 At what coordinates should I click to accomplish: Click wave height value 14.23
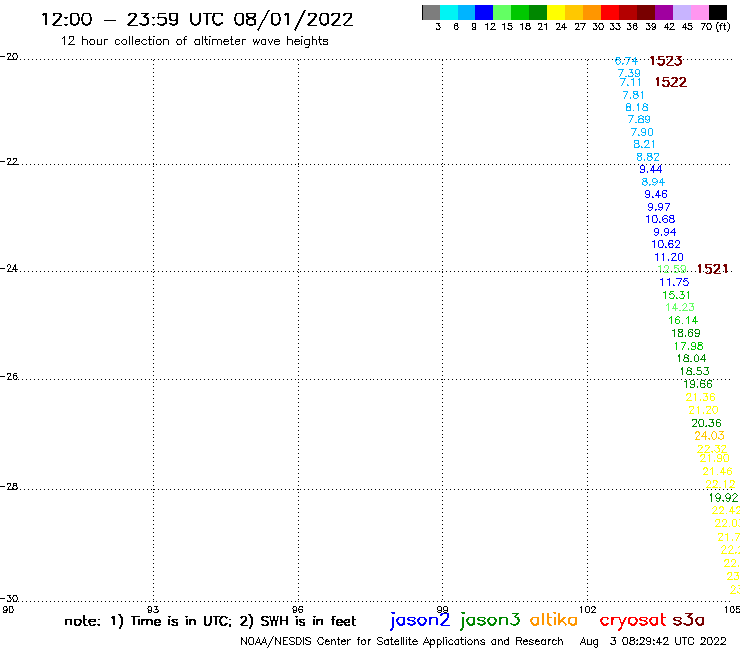(x=680, y=307)
